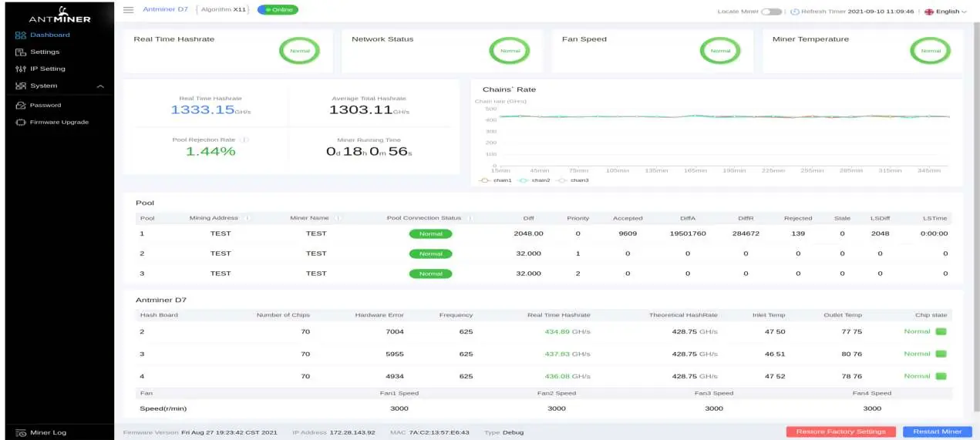Image resolution: width=980 pixels, height=440 pixels.
Task: Click the Normal status badge for pool 3
Action: (x=430, y=274)
